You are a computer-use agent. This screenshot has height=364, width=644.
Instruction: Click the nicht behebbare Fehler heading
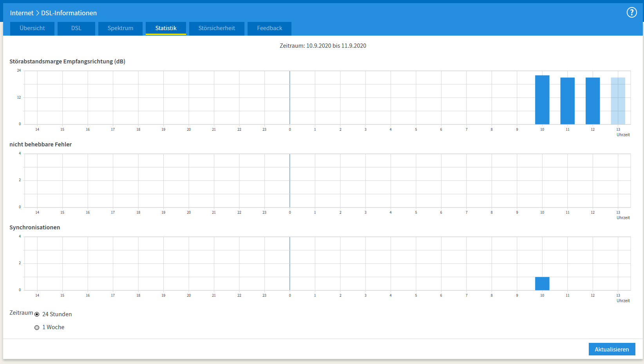[x=41, y=144]
